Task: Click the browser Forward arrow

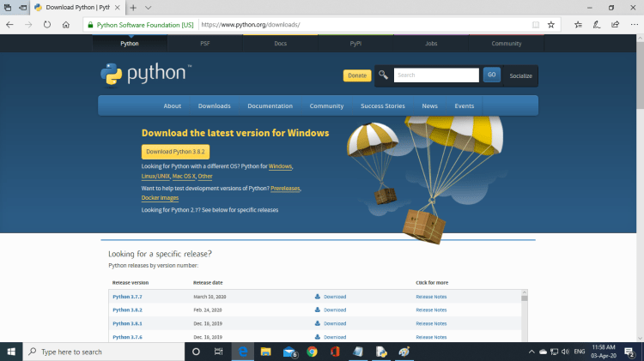Action: tap(28, 25)
